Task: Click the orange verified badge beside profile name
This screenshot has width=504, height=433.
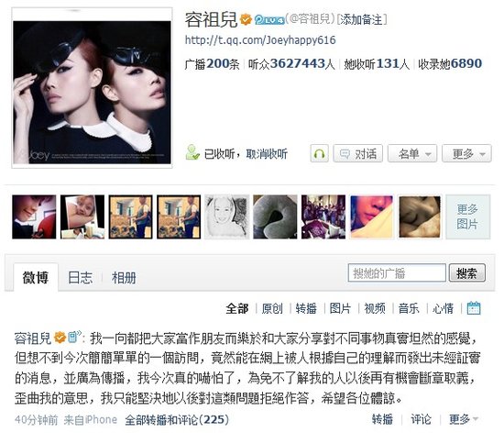Action: [246, 19]
